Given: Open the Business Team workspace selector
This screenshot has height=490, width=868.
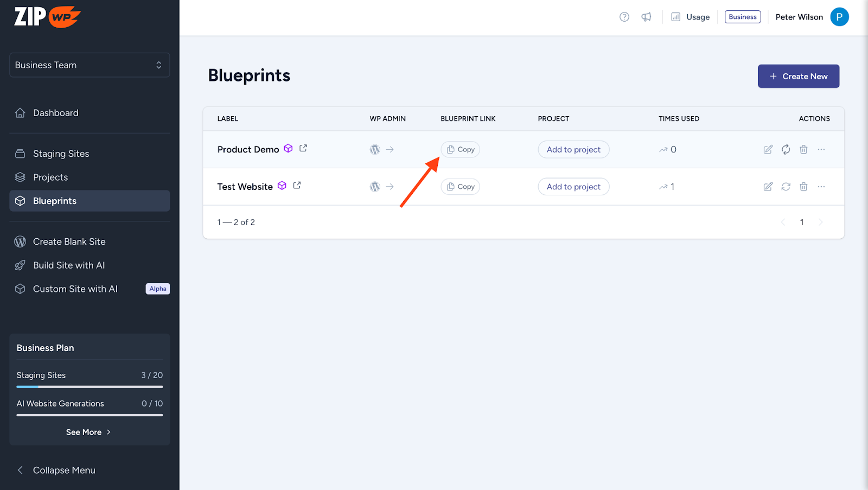Looking at the screenshot, I should 89,65.
